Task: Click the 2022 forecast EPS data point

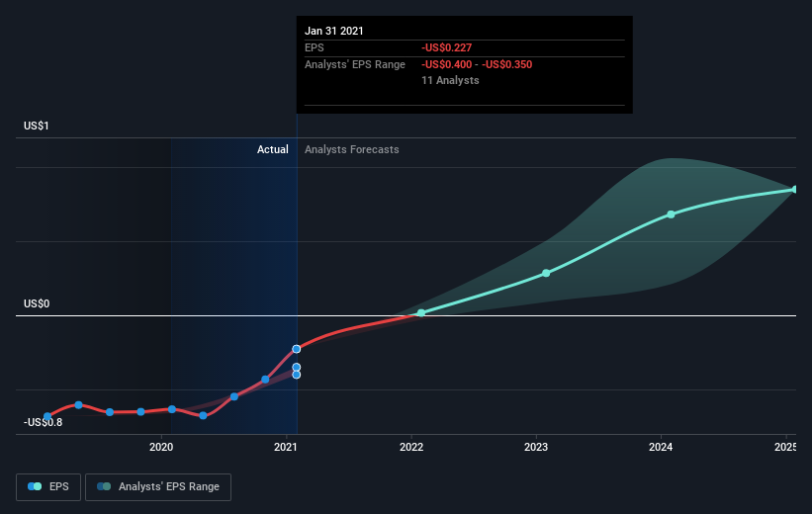Action: point(421,312)
